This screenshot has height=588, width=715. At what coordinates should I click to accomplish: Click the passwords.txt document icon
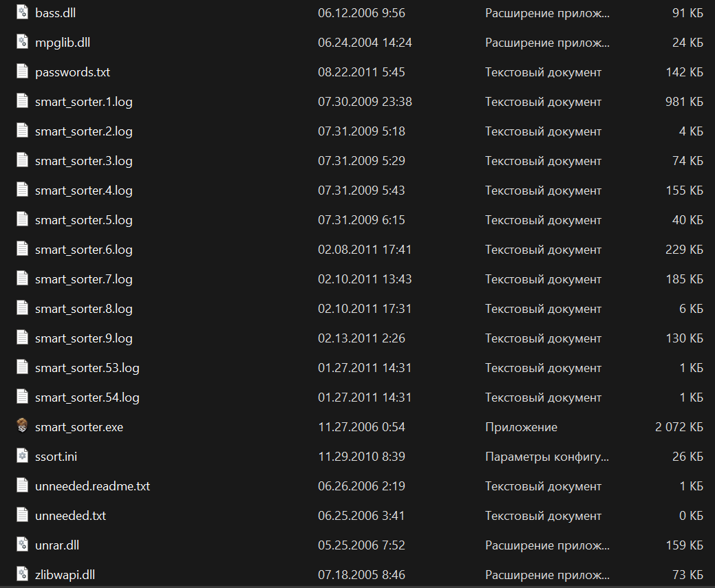point(22,71)
